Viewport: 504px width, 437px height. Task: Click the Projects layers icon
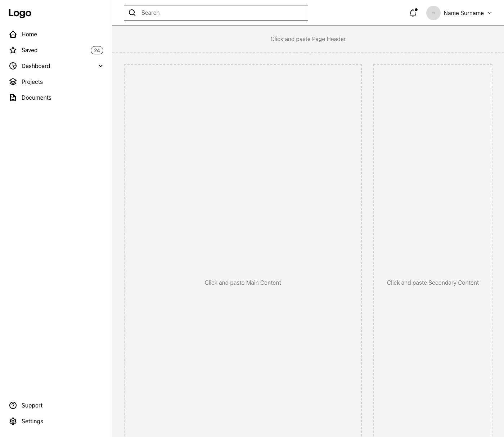tap(13, 82)
